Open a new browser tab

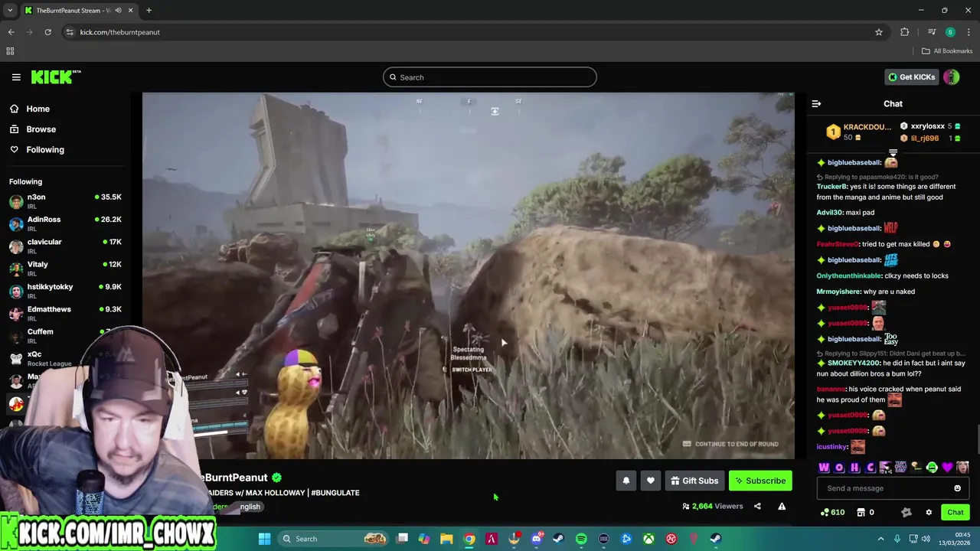click(x=149, y=10)
